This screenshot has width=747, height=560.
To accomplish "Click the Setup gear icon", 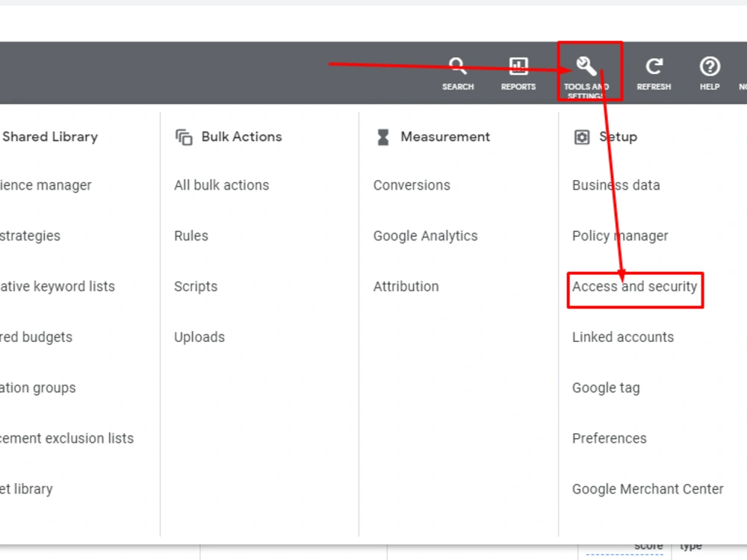I will pos(582,137).
